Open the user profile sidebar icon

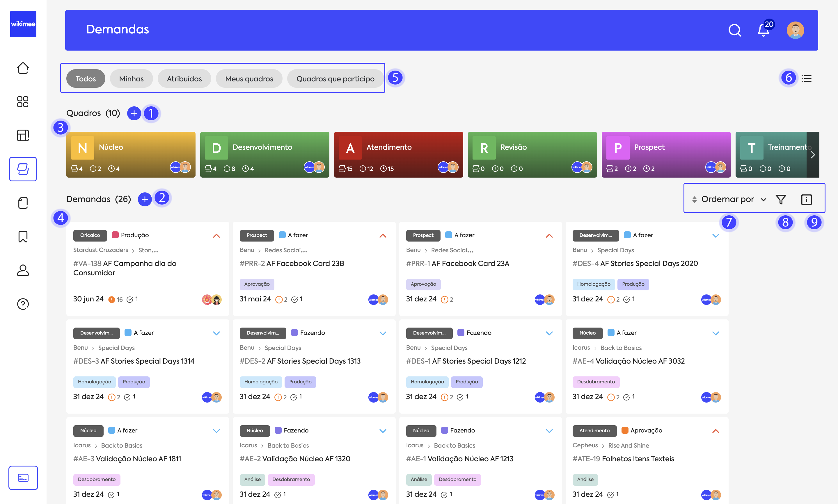[x=23, y=270]
